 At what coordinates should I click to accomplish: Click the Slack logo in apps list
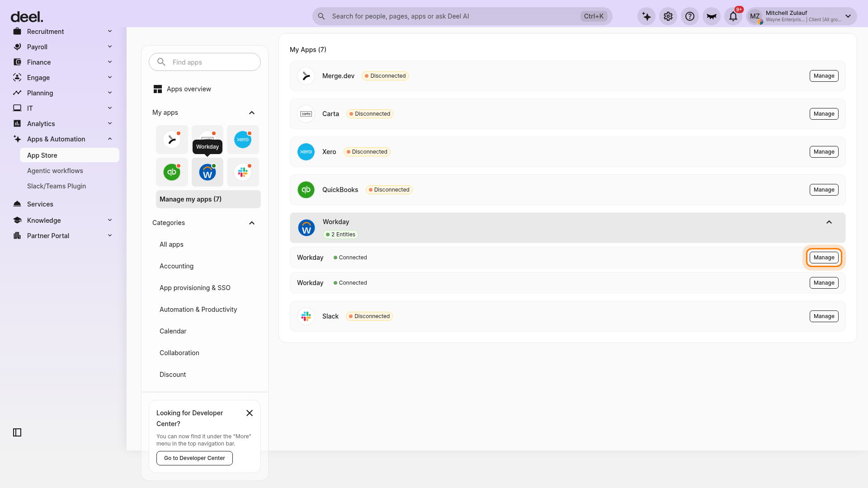pos(306,316)
